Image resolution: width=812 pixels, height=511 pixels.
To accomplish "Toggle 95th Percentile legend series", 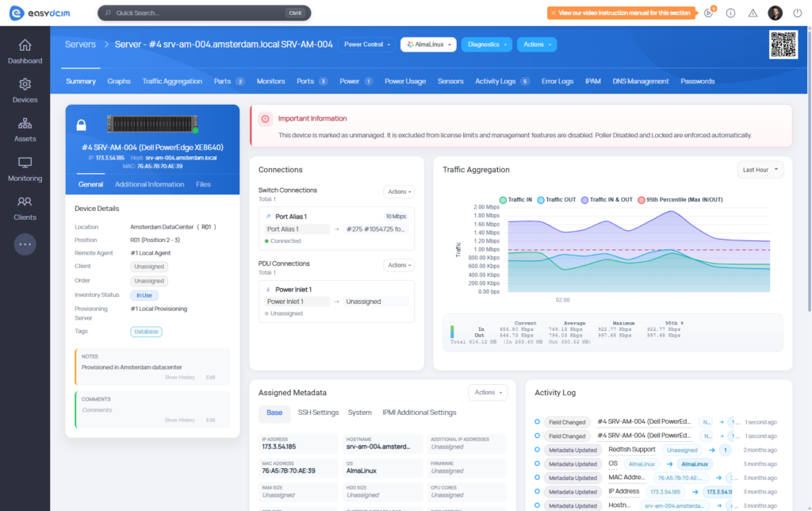I will point(680,199).
